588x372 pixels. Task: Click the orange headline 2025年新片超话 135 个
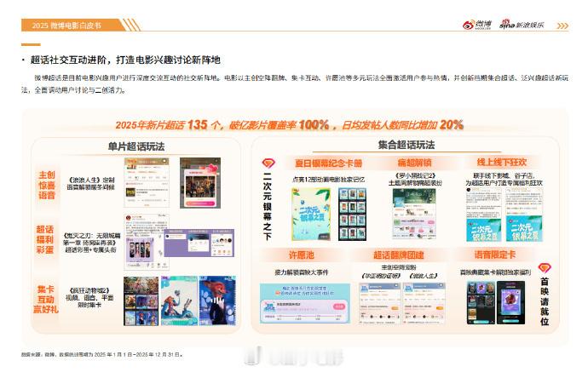pyautogui.click(x=289, y=124)
